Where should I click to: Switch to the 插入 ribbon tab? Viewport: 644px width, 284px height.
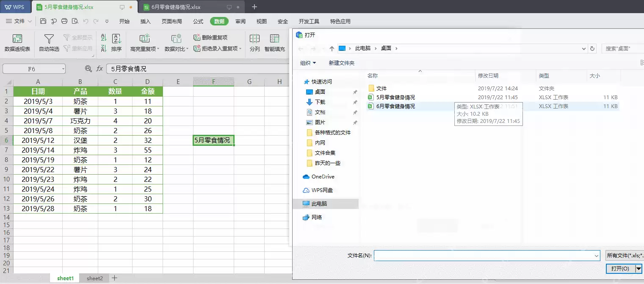click(x=145, y=21)
